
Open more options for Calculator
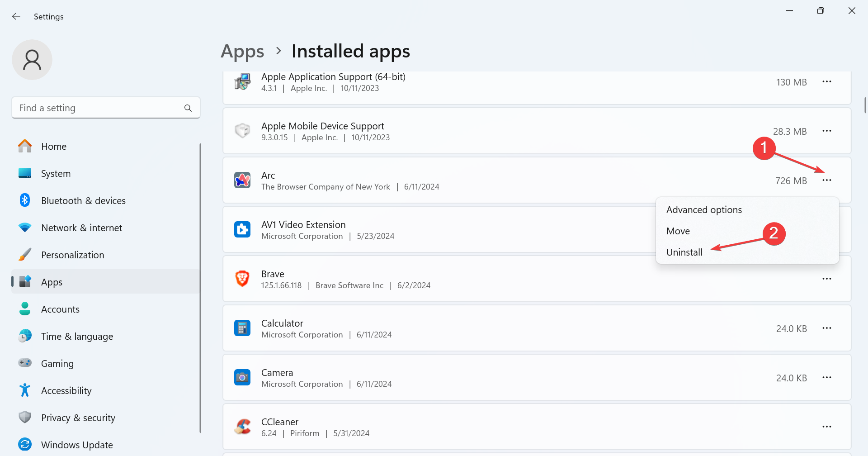[x=827, y=328]
